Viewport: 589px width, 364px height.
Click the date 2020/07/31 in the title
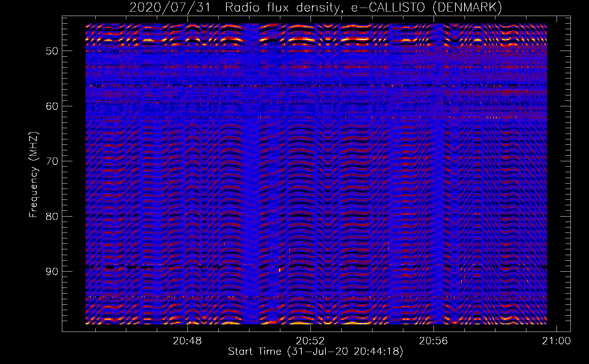(170, 8)
